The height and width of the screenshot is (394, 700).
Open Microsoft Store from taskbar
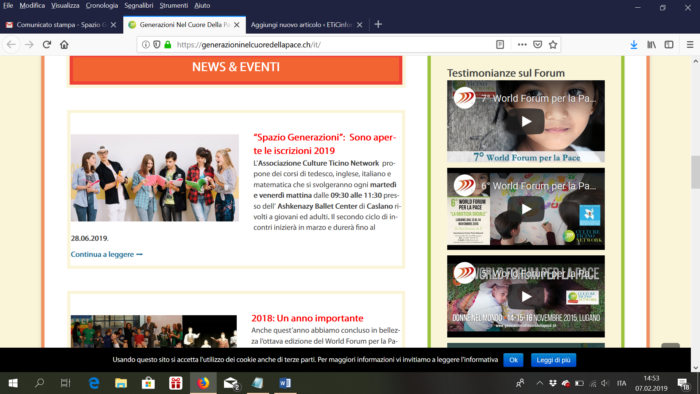[148, 383]
